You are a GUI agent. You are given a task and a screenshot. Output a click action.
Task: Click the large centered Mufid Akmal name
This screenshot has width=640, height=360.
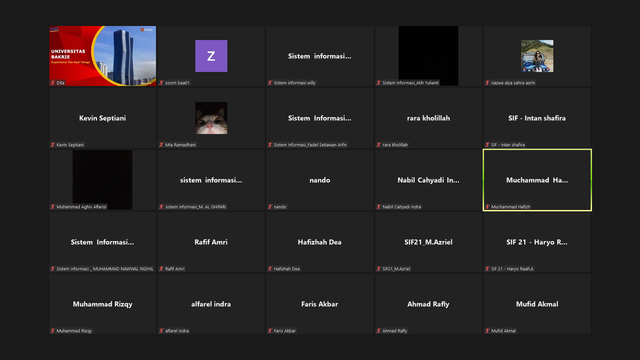click(537, 304)
